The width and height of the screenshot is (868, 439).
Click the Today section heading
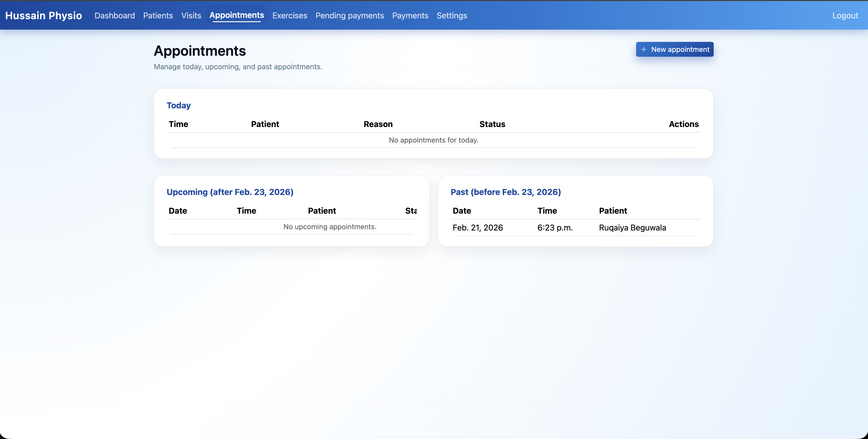tap(179, 106)
